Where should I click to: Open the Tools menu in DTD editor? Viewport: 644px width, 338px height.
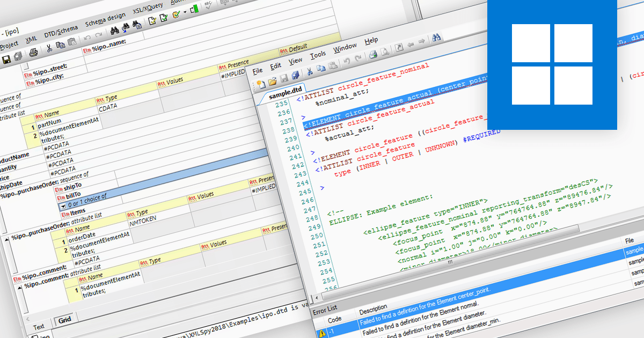coord(318,55)
